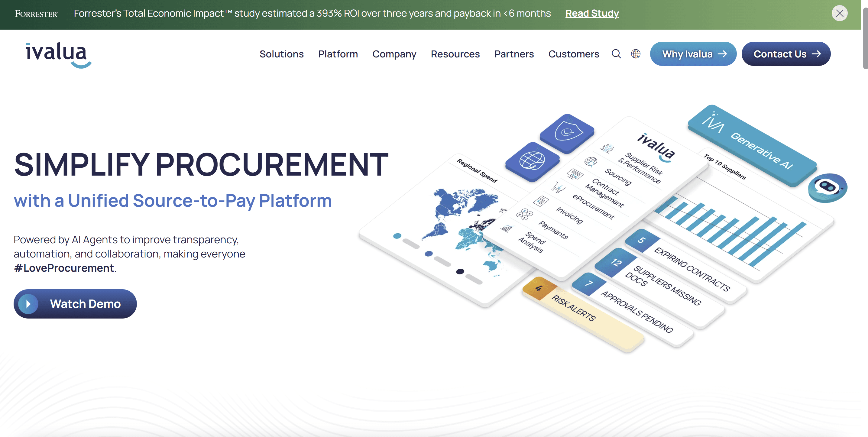
Task: Click the AI chatbot robot icon
Action: 827,187
